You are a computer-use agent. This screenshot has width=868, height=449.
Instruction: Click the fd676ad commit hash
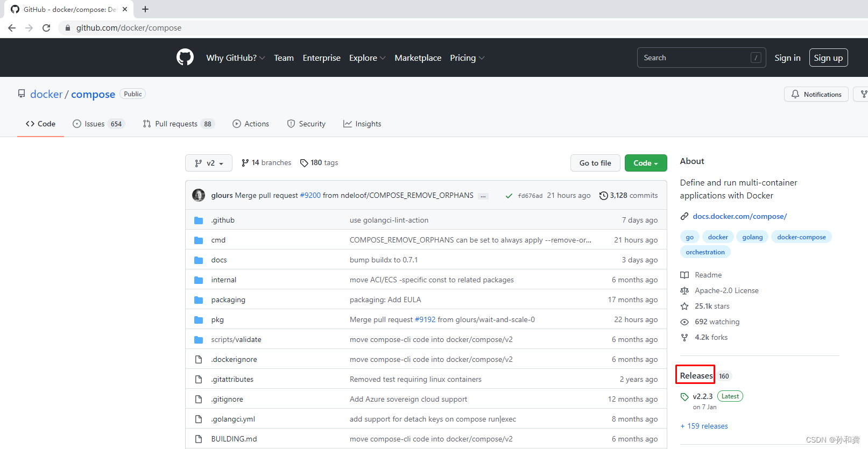[x=530, y=196]
